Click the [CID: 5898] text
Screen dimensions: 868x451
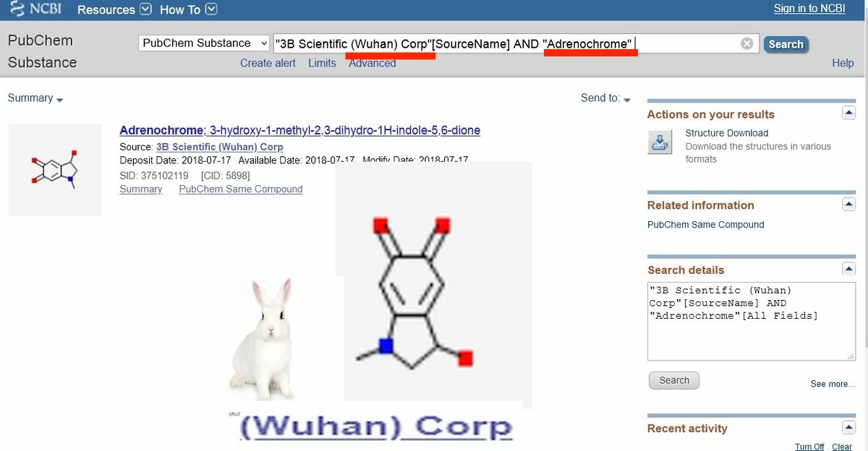coord(226,176)
